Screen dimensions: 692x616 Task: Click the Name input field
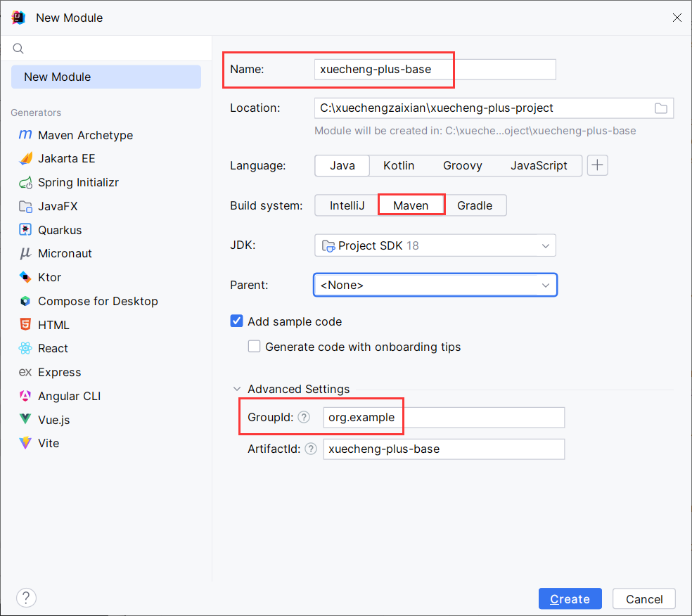[x=435, y=70]
